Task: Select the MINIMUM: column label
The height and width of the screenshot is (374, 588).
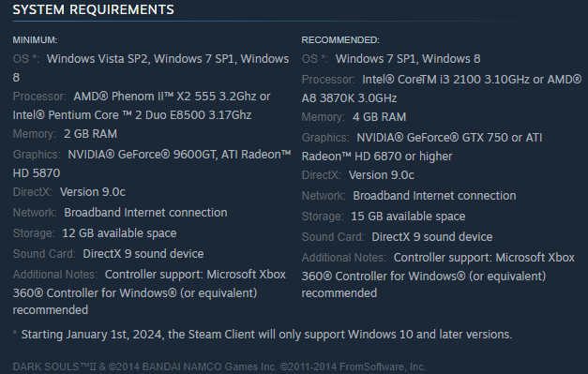Action: [35, 40]
